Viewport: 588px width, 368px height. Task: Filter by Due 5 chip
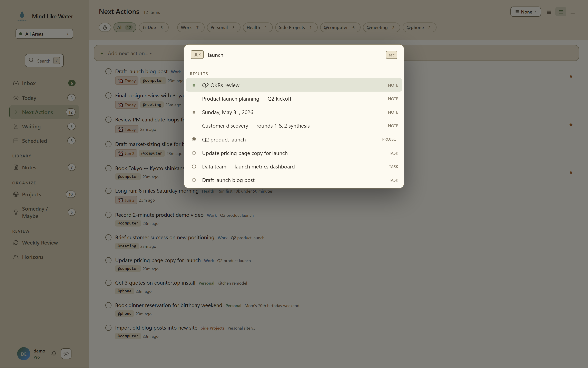pos(154,28)
